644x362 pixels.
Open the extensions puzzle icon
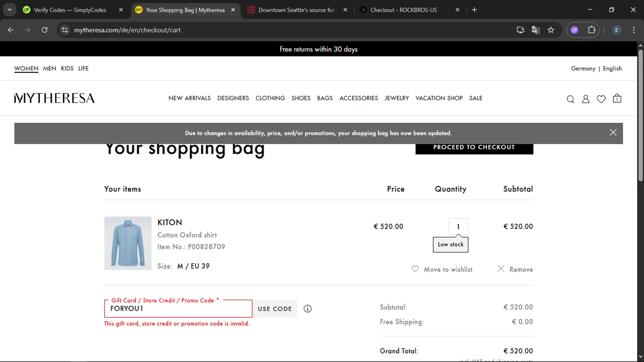(592, 30)
